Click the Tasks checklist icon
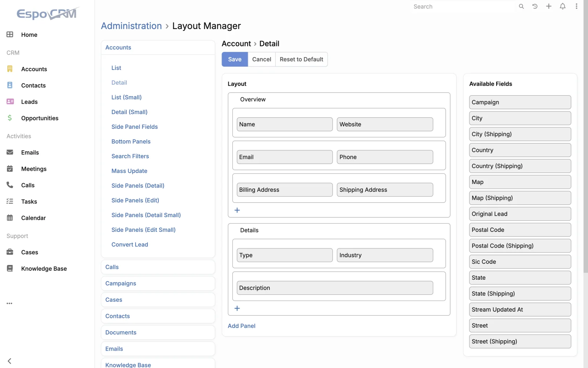588x368 pixels. tap(10, 201)
